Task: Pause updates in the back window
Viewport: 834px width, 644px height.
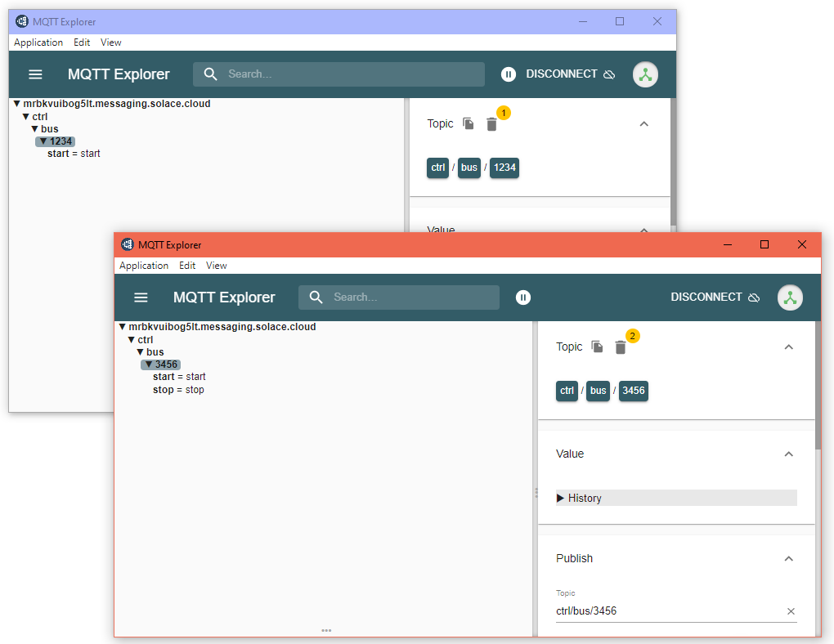Action: pyautogui.click(x=509, y=74)
